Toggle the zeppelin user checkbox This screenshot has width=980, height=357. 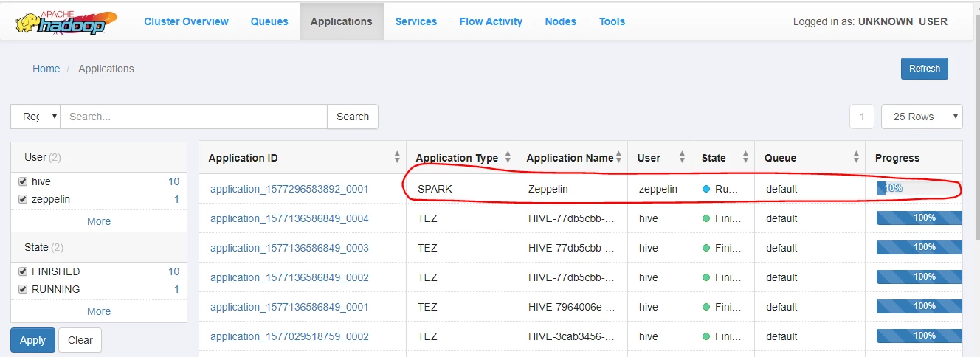point(23,199)
